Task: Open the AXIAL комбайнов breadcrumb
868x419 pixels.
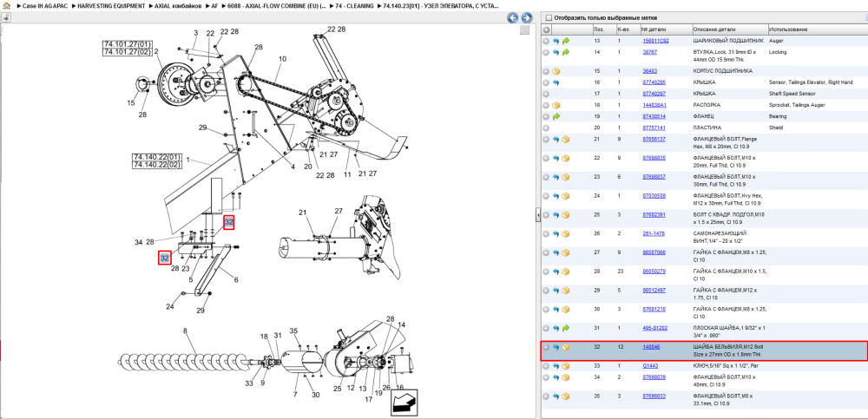Action: (178, 5)
